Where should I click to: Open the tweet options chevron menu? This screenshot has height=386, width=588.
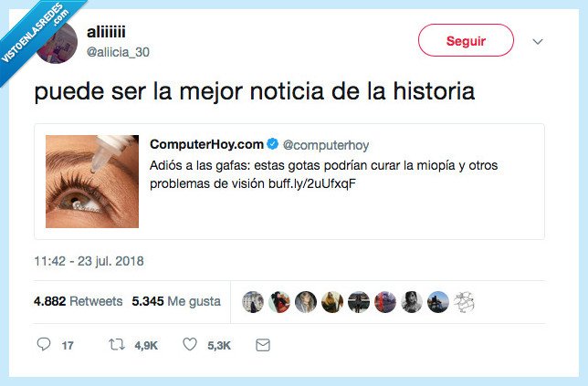(x=538, y=41)
